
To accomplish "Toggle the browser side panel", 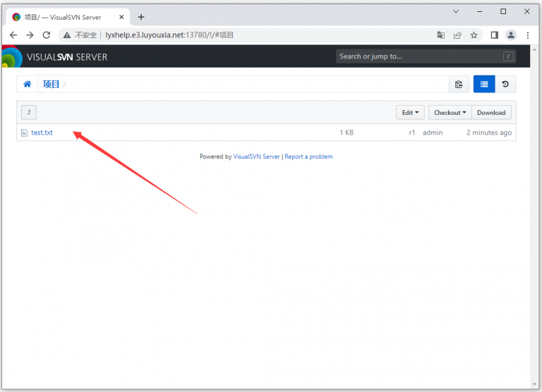I will pyautogui.click(x=494, y=35).
